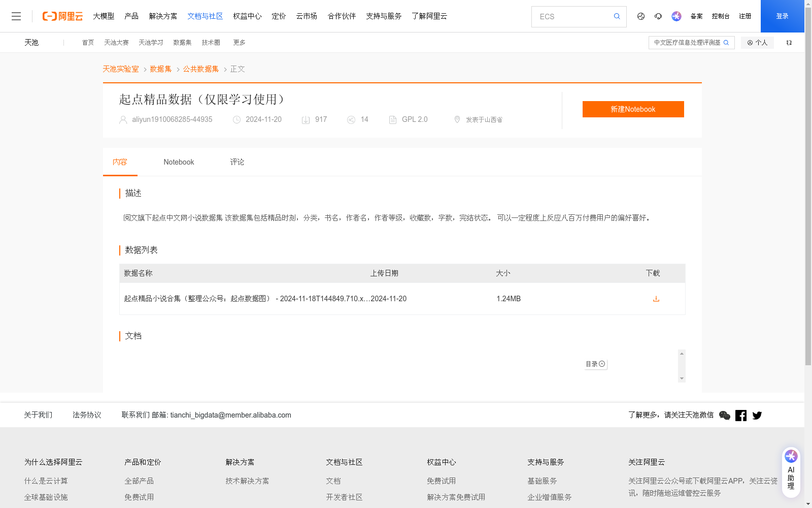Open the AI assistant avatar icon in header

click(x=676, y=16)
